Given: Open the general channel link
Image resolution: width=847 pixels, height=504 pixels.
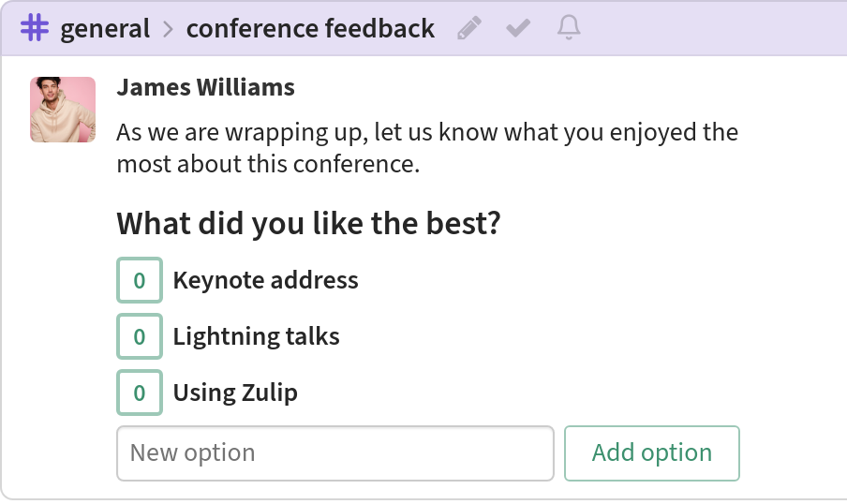Looking at the screenshot, I should coord(105,29).
